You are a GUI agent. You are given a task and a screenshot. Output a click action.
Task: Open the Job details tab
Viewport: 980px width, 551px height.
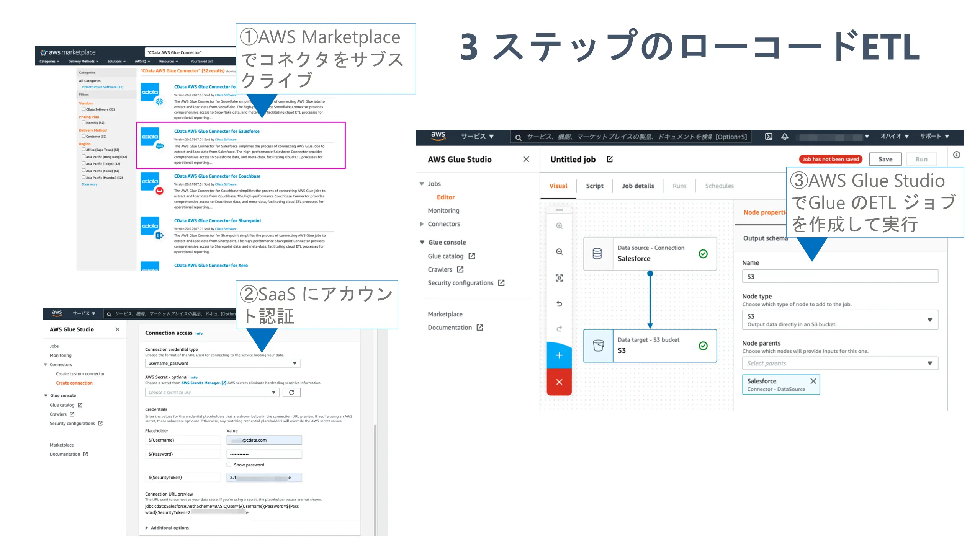coord(638,186)
